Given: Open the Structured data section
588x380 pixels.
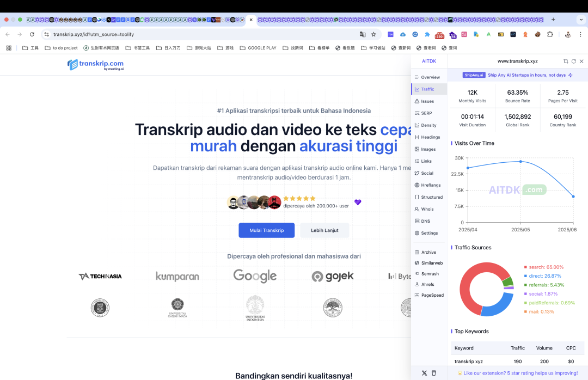Looking at the screenshot, I should click(428, 197).
